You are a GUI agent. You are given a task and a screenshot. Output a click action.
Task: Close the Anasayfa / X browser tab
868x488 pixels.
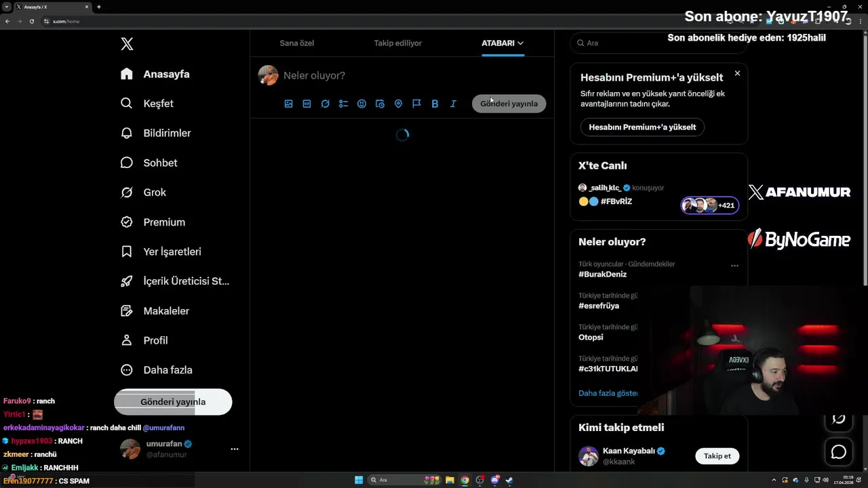87,7
